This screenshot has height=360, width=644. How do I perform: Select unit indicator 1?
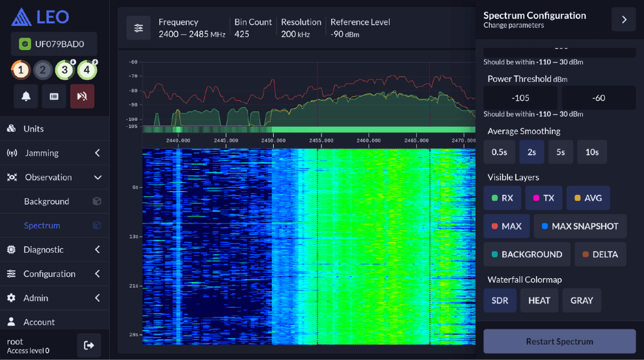coord(21,70)
